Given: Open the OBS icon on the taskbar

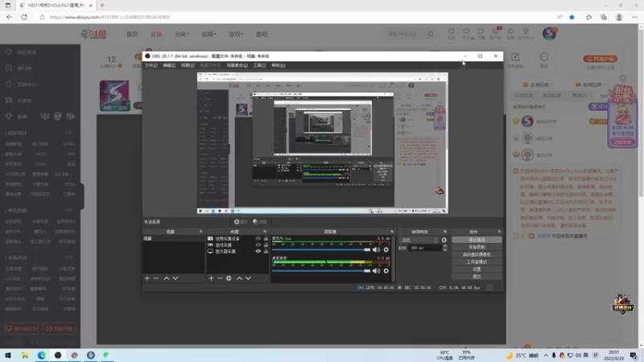Looking at the screenshot, I should pyautogui.click(x=58, y=356).
